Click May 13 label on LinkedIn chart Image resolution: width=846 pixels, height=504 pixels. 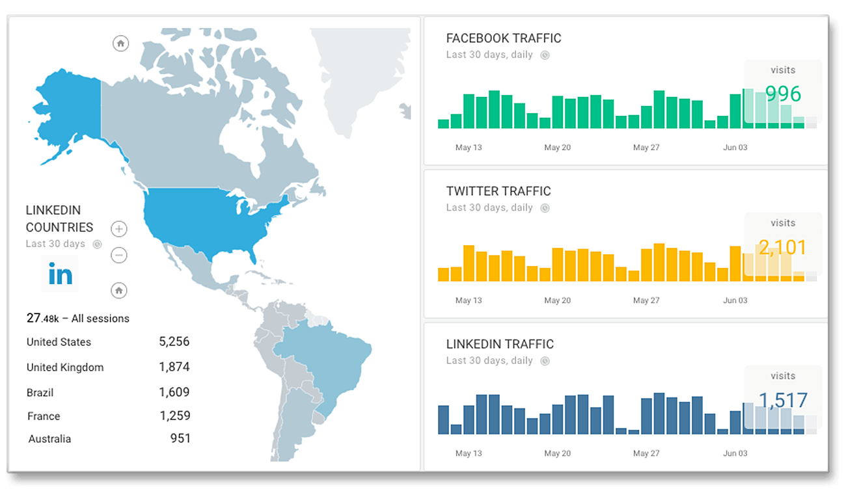(x=469, y=453)
